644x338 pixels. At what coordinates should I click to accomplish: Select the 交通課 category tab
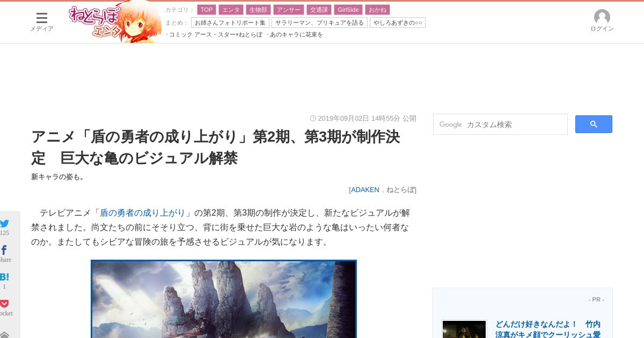(319, 10)
